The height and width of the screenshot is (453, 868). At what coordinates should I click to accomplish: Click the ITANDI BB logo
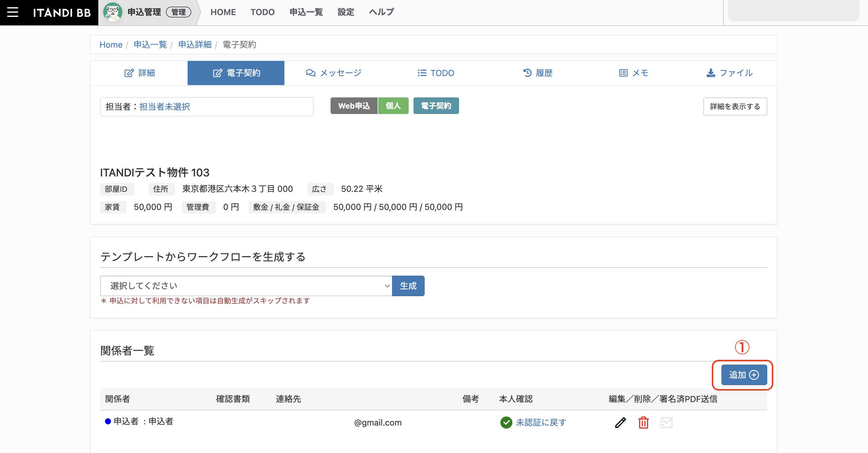tap(62, 12)
